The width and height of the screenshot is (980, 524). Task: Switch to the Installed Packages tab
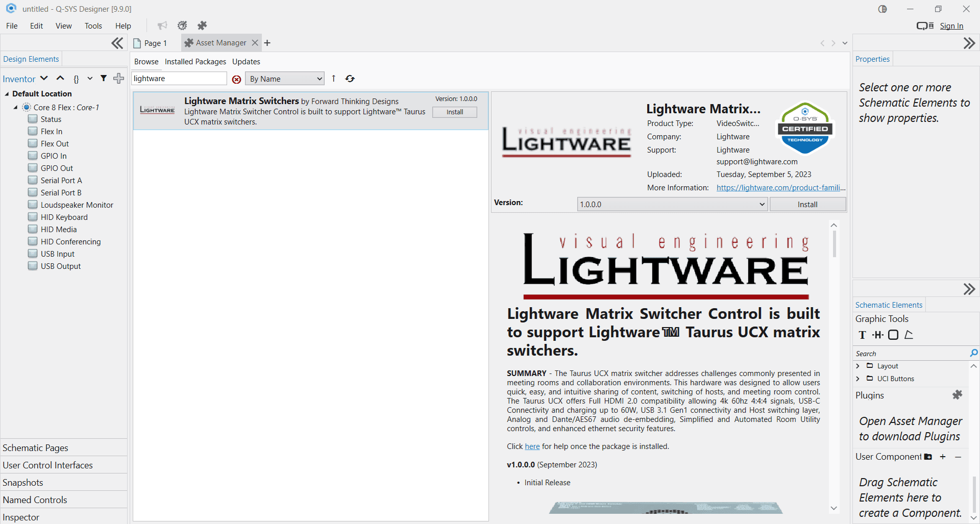[x=195, y=62]
